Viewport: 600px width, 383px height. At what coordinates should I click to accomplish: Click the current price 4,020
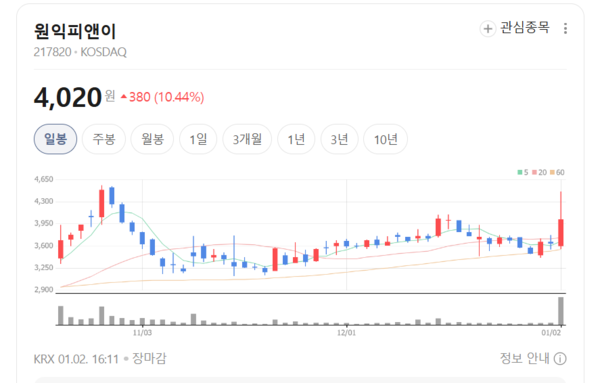point(68,97)
